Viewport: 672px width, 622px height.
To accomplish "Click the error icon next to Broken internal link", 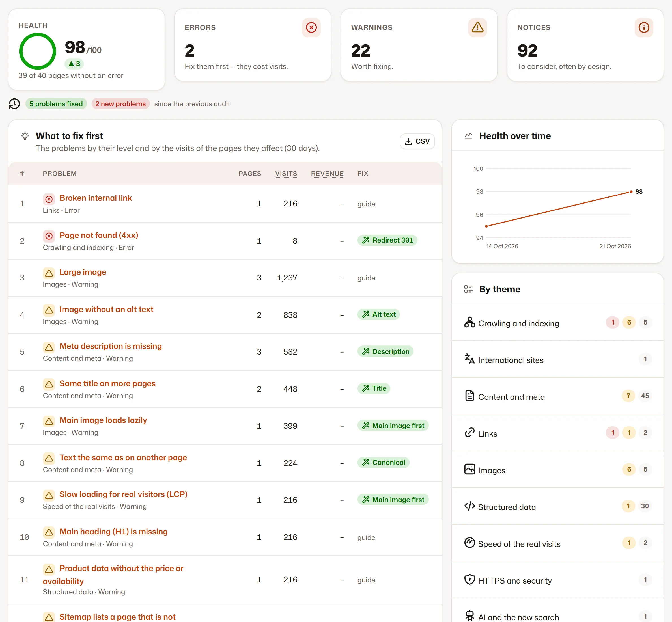I will click(49, 199).
